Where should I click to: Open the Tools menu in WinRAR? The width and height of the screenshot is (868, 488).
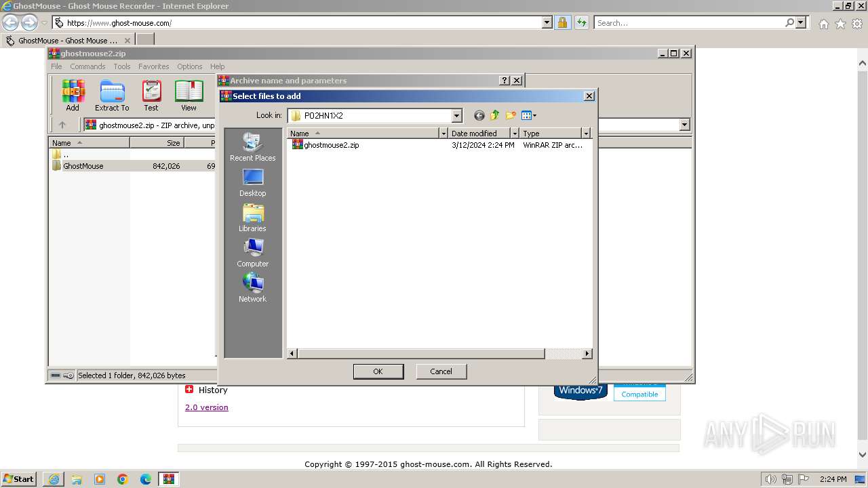(x=122, y=66)
